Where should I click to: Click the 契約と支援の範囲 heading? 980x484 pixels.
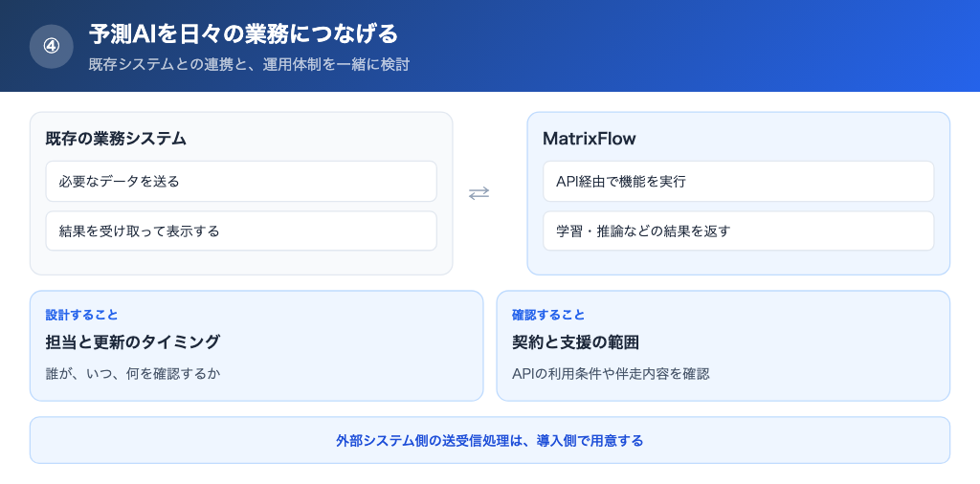[x=575, y=342]
